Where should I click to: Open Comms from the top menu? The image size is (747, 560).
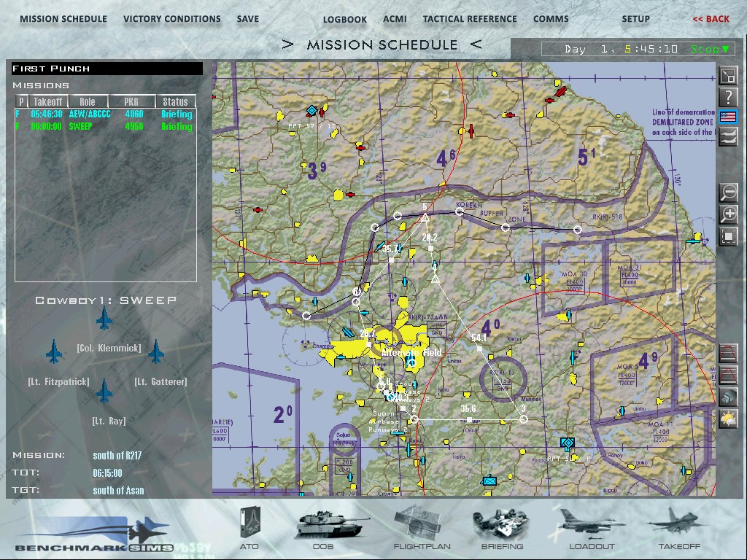point(551,19)
